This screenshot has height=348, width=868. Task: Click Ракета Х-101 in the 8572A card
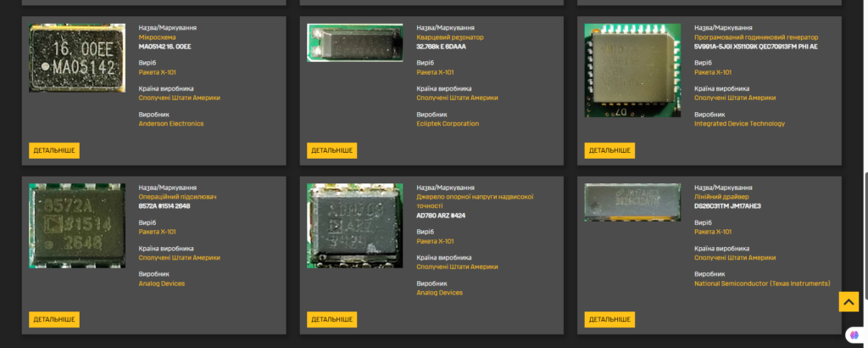point(157,232)
